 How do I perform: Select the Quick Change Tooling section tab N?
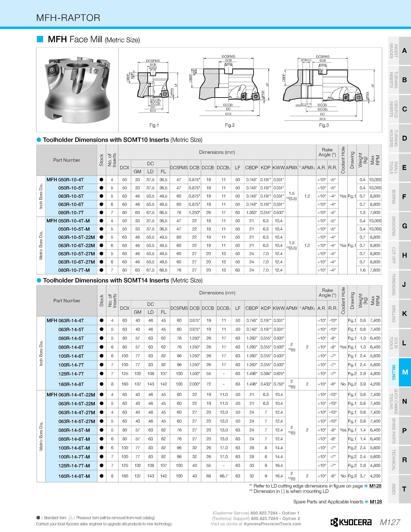tap(399, 401)
